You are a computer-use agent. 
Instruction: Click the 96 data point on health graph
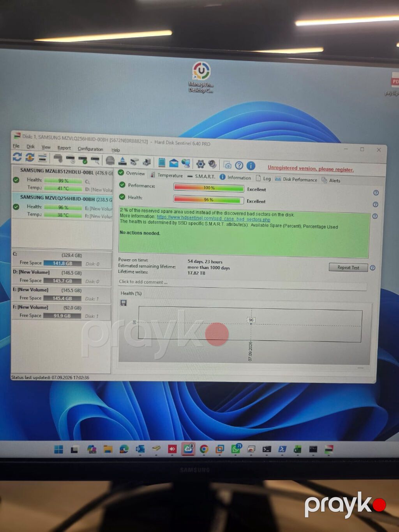pos(251,320)
